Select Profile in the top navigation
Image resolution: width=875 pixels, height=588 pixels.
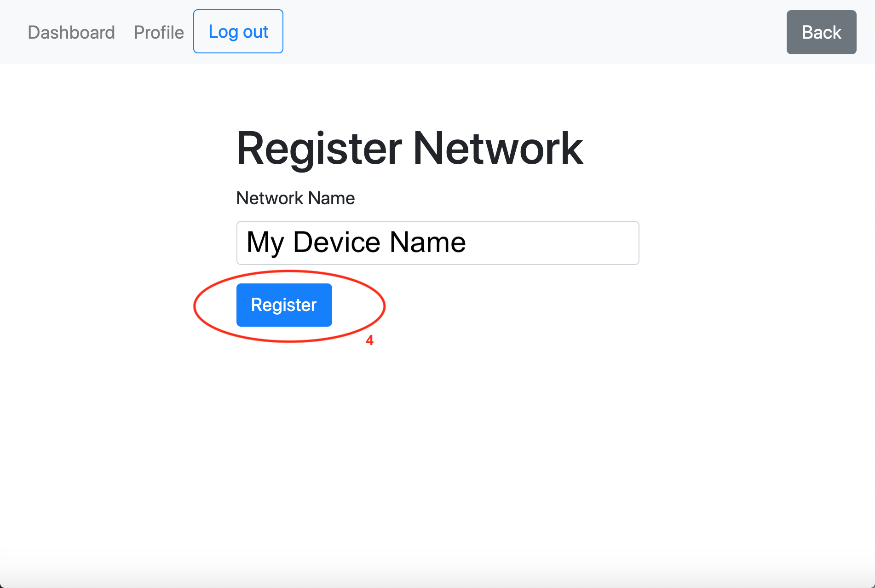pos(159,32)
